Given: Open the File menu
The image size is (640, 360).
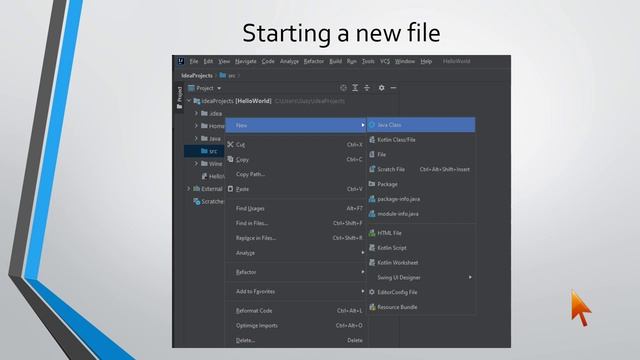Looking at the screenshot, I should (x=194, y=61).
